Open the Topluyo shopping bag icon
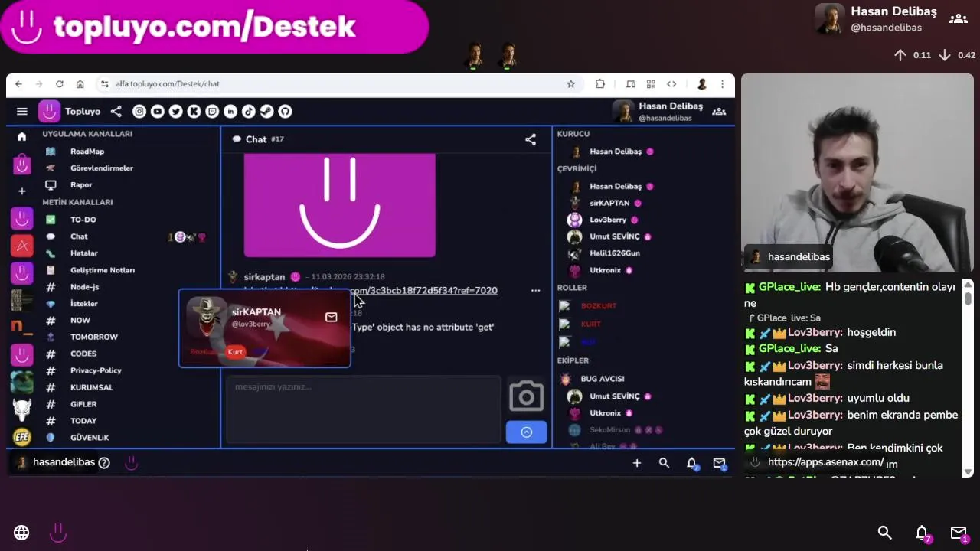 21,164
